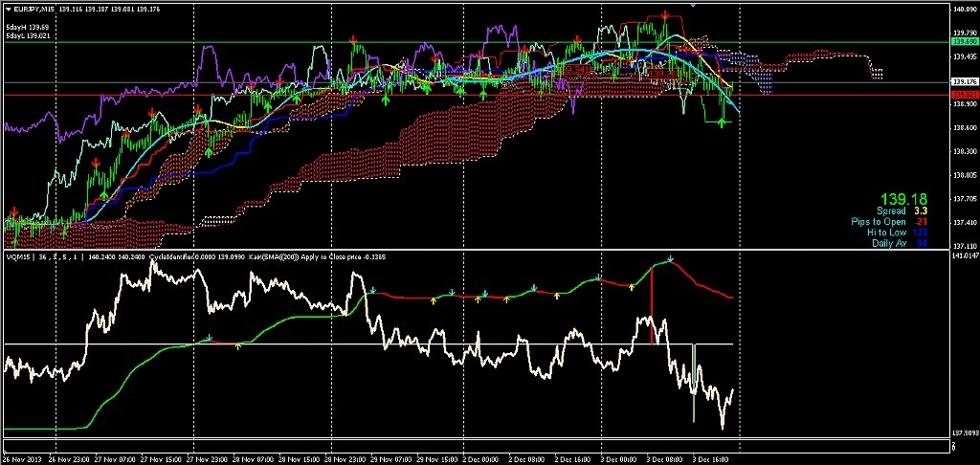Screen dimensions: 980x465
Task: Click the 138.005 price scale value
Action: pos(965,176)
